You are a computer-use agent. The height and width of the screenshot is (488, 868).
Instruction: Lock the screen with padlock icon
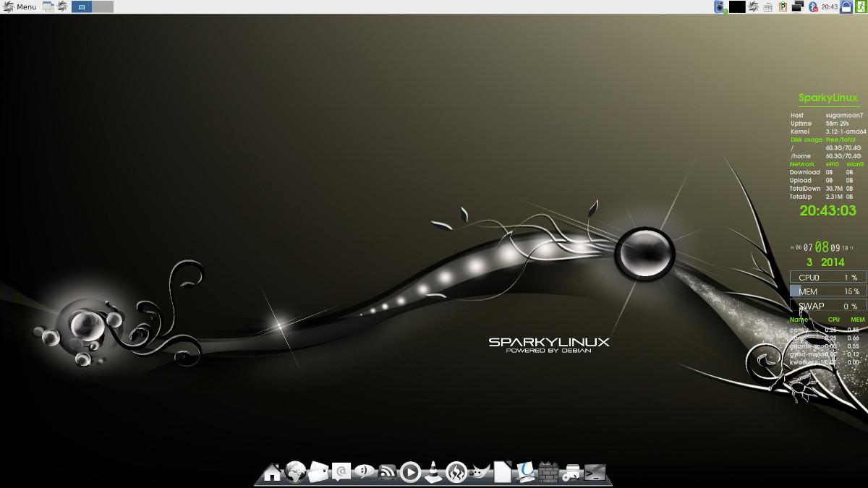pyautogui.click(x=846, y=7)
